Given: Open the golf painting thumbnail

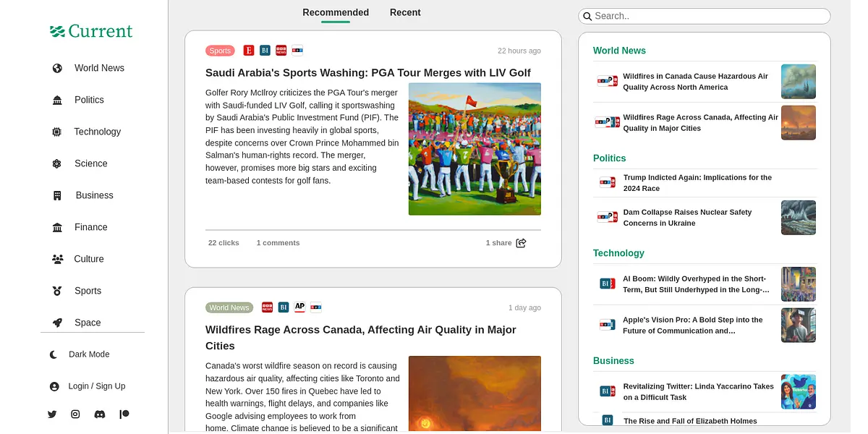Looking at the screenshot, I should tap(475, 149).
